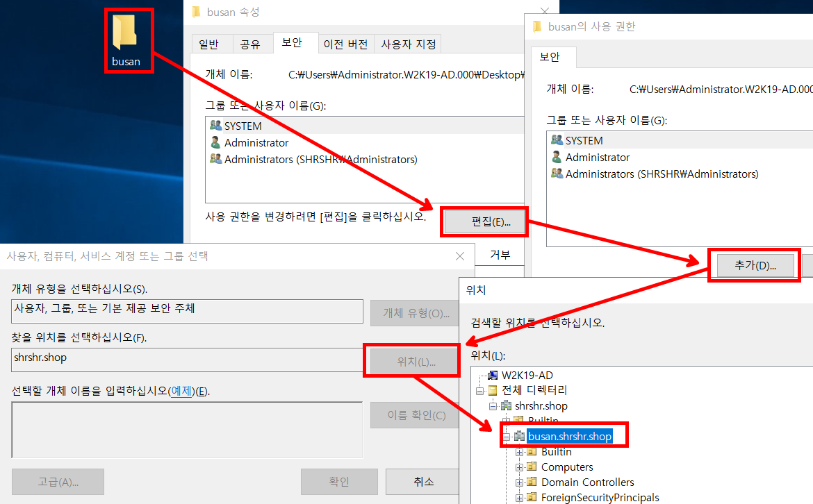Click the 거부 column header
Viewport: 813px width, 504px height.
(500, 254)
